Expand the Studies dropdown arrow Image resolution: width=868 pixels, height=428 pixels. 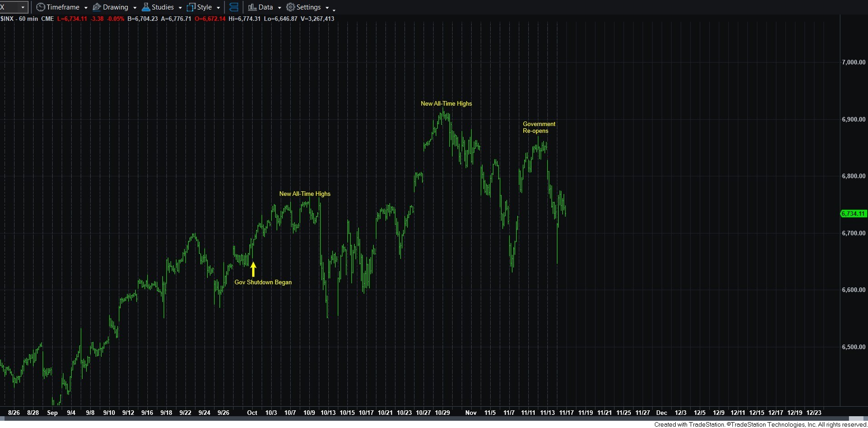180,8
